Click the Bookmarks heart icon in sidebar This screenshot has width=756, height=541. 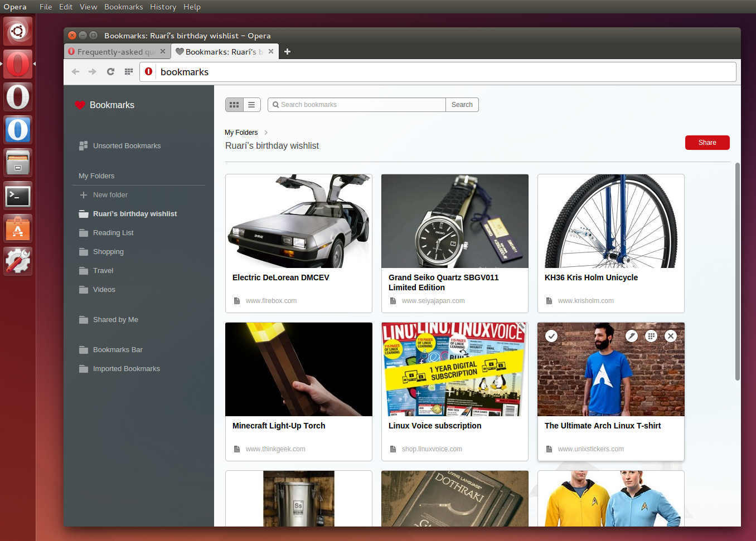[x=80, y=105]
